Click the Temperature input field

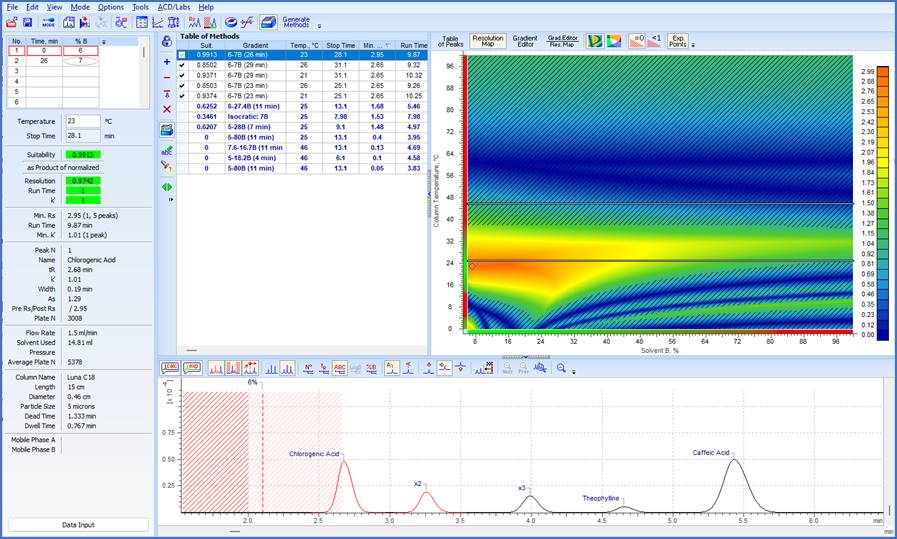(x=84, y=121)
